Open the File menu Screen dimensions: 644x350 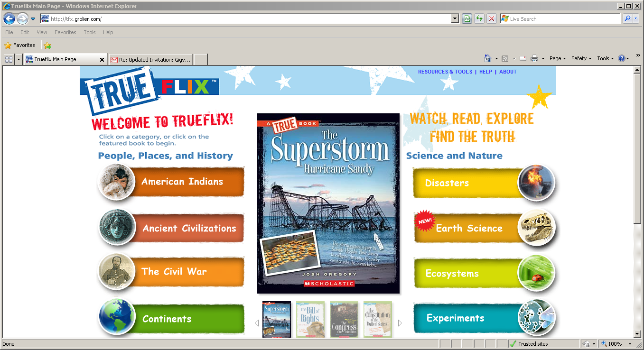click(x=9, y=32)
